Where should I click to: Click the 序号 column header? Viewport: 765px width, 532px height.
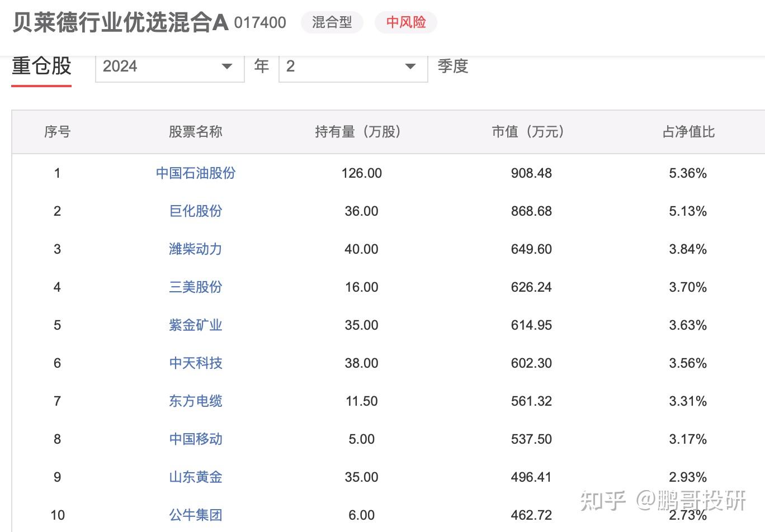click(x=57, y=132)
